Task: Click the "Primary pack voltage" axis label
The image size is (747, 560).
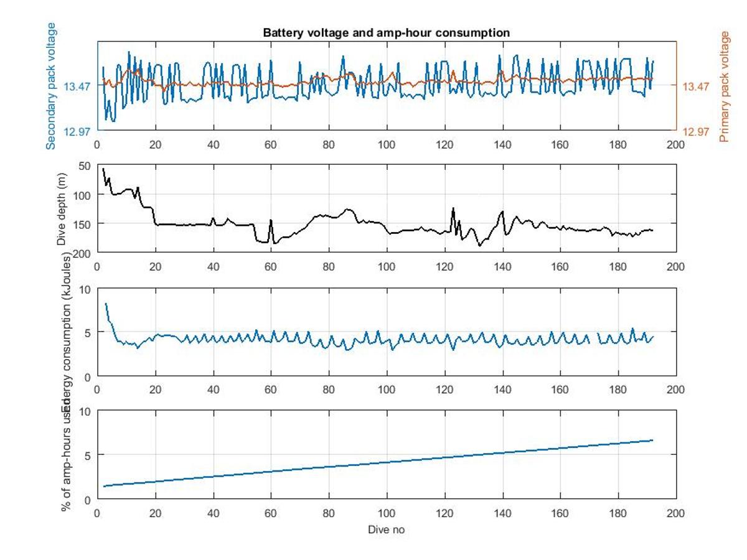Action: [725, 86]
